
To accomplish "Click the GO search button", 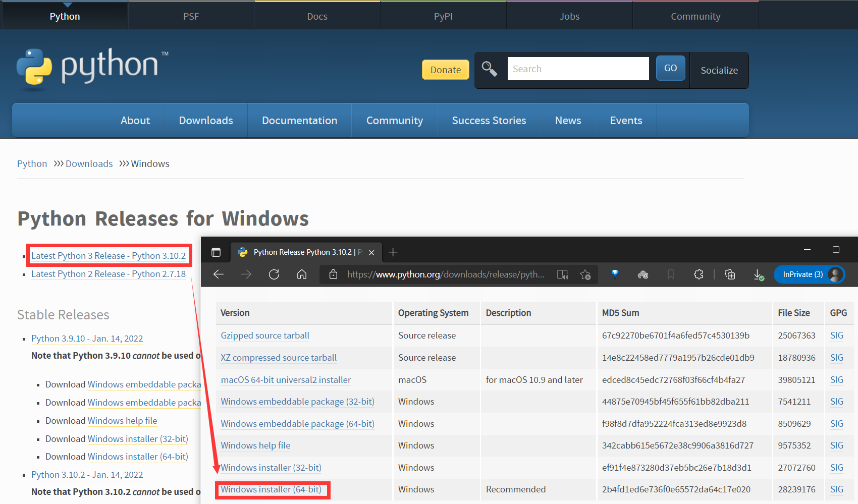I will [x=671, y=68].
